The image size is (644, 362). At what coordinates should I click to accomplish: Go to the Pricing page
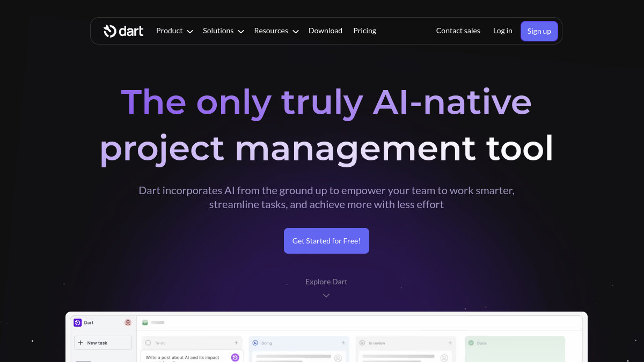pyautogui.click(x=364, y=31)
